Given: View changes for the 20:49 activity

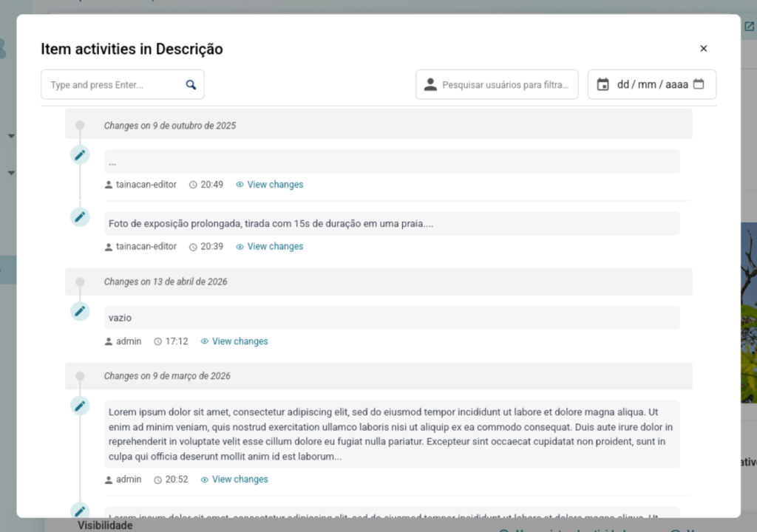Looking at the screenshot, I should click(x=274, y=185).
